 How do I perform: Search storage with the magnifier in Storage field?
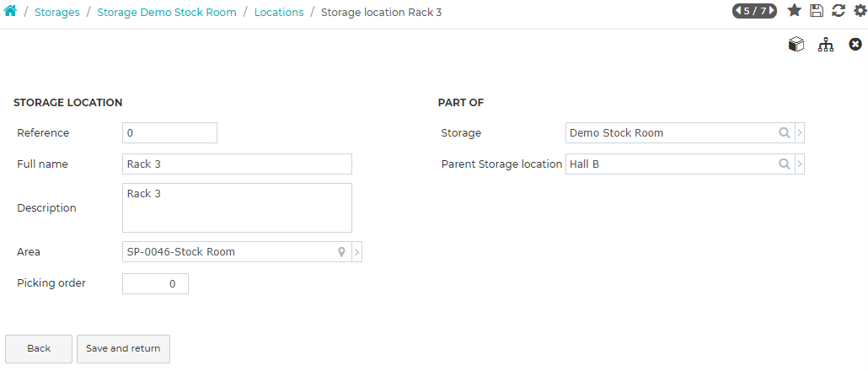click(x=785, y=133)
